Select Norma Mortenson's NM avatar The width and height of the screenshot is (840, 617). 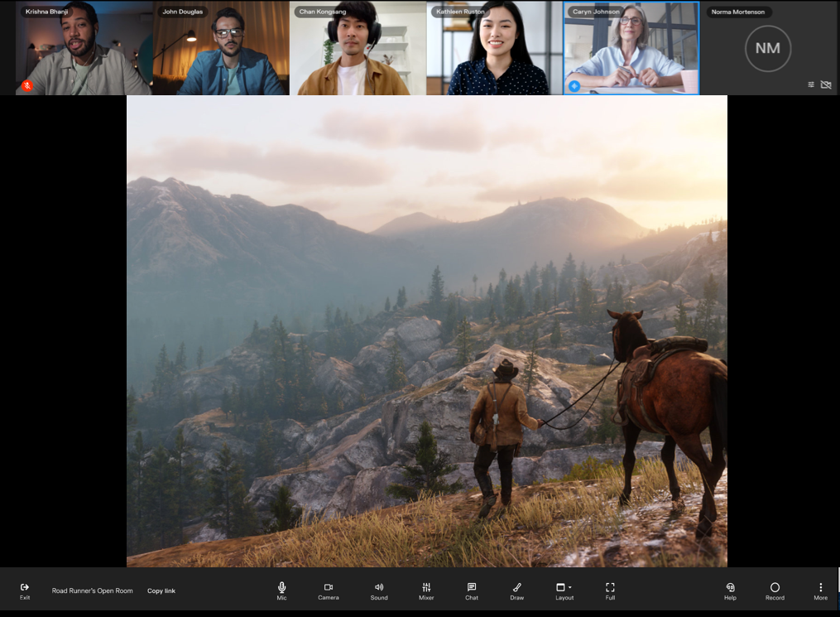point(768,48)
